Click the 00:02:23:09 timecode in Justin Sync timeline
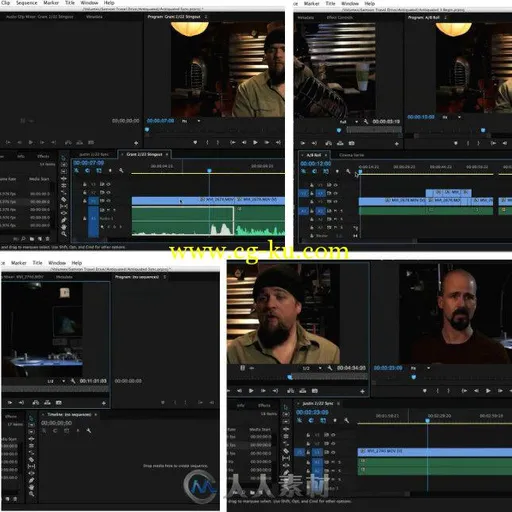The image size is (512, 512). point(312,412)
